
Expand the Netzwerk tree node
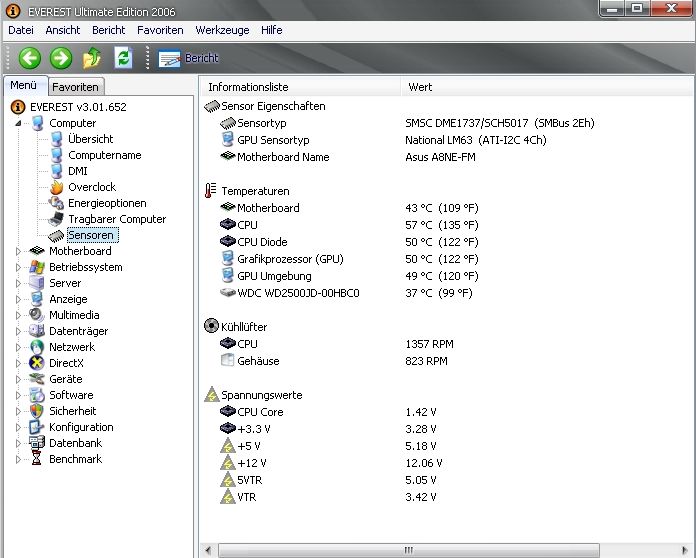(x=18, y=347)
